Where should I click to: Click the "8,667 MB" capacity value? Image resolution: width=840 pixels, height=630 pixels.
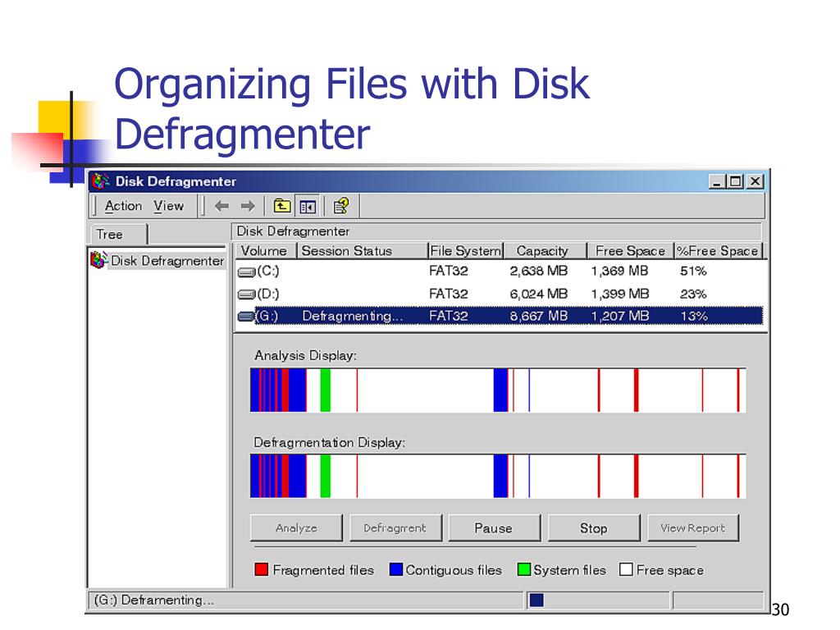pyautogui.click(x=538, y=316)
